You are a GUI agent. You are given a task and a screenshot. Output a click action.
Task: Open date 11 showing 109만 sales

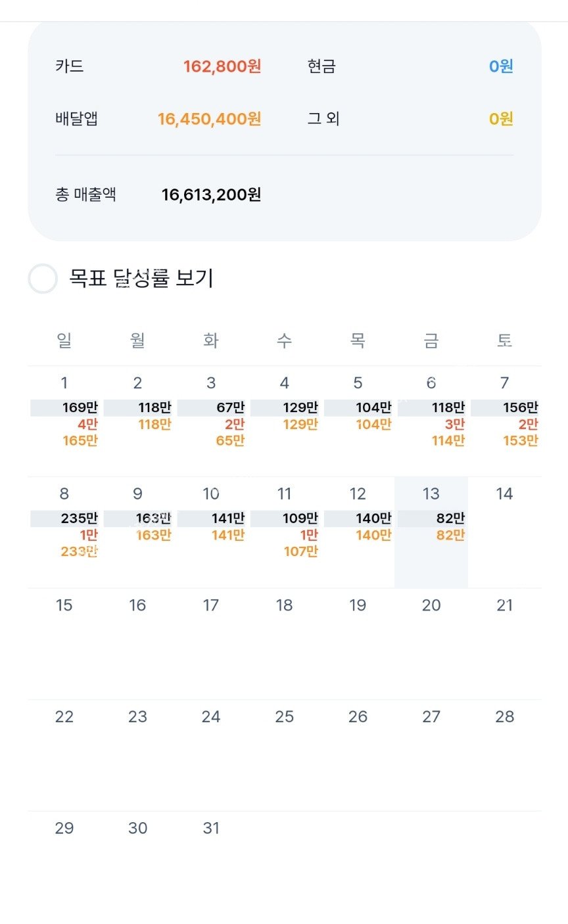285,532
